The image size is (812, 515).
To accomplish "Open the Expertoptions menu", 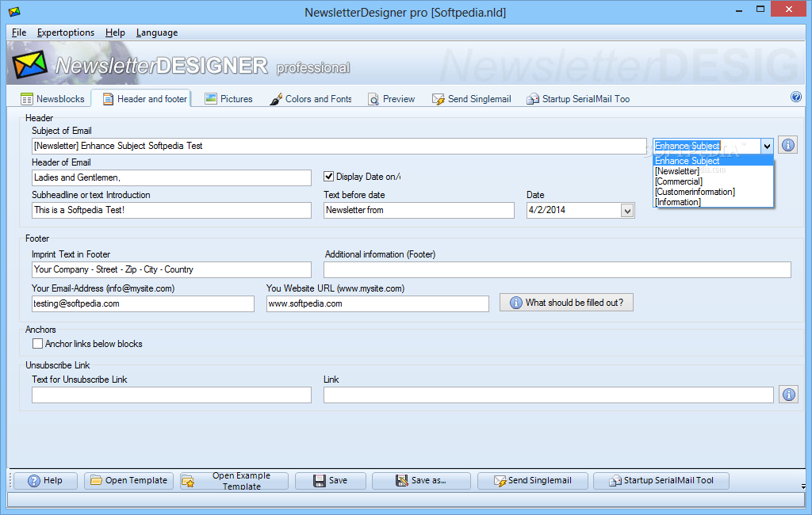I will pyautogui.click(x=66, y=32).
